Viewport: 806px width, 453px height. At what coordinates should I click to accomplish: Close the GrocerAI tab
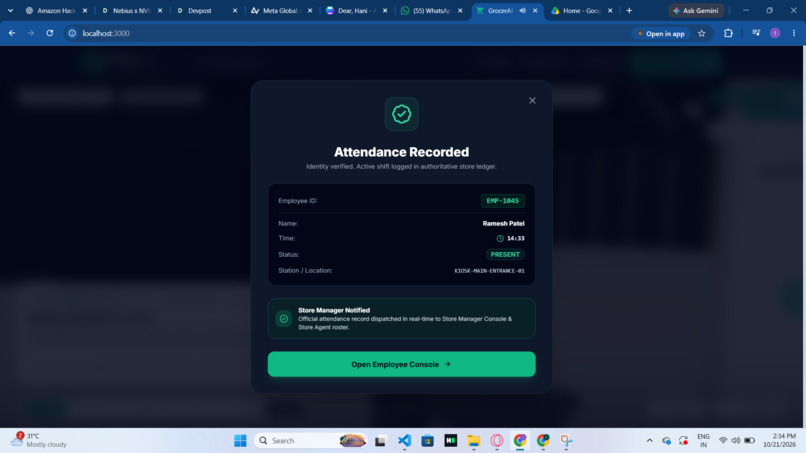pyautogui.click(x=535, y=10)
